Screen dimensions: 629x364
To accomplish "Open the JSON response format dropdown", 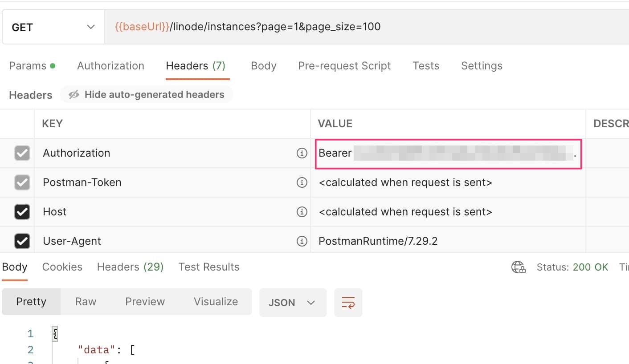I will pyautogui.click(x=293, y=302).
